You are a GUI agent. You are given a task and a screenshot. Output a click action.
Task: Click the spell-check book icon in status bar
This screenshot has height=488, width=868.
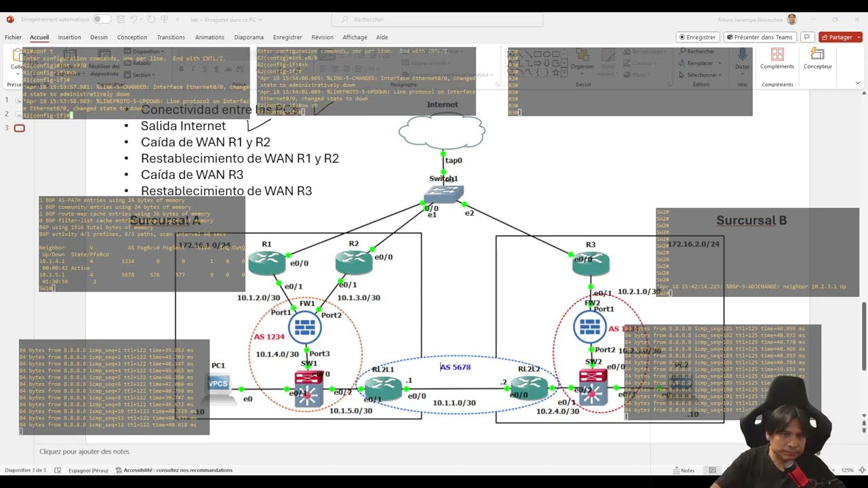(58, 470)
